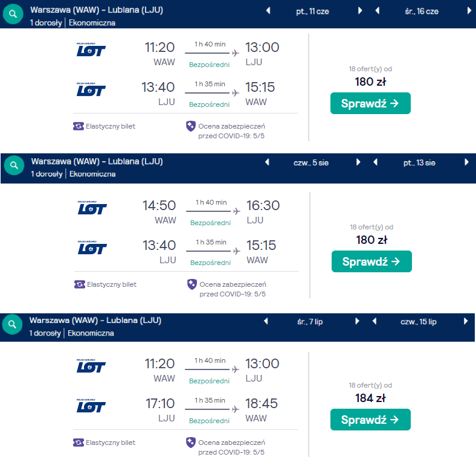Select the 17:10 LJU return flight row
Screen dimensions: 476x457
185,409
